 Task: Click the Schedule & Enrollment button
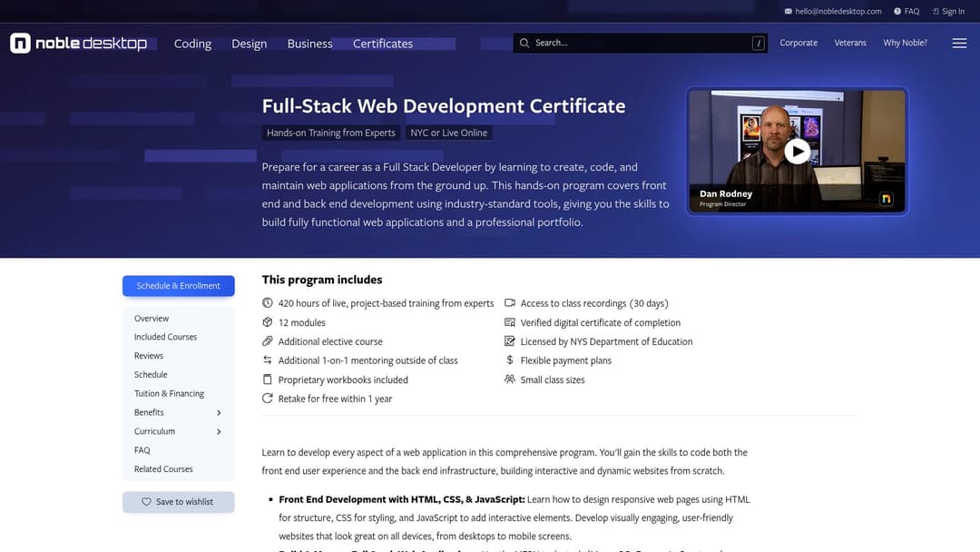click(x=178, y=286)
